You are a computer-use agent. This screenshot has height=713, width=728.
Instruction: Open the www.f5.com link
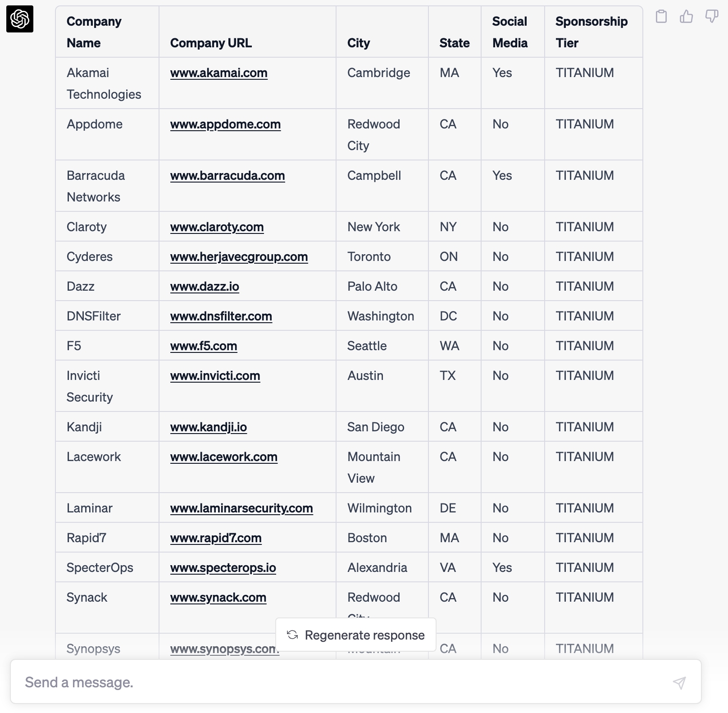coord(204,346)
